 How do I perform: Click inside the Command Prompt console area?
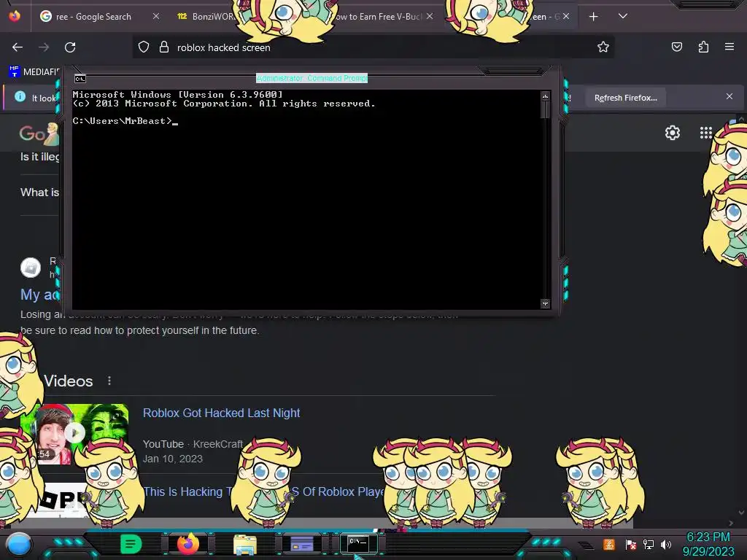tap(306, 200)
